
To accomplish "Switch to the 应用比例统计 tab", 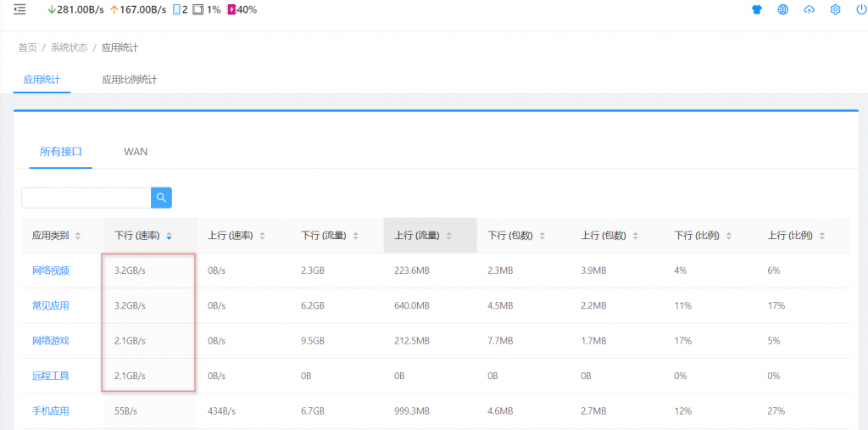I will pos(130,79).
